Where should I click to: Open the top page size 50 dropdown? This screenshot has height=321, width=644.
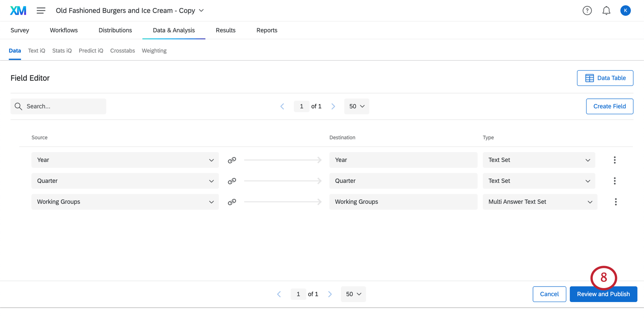tap(356, 106)
